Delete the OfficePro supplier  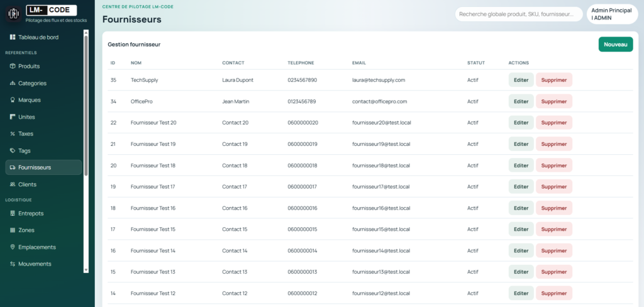[x=553, y=101]
